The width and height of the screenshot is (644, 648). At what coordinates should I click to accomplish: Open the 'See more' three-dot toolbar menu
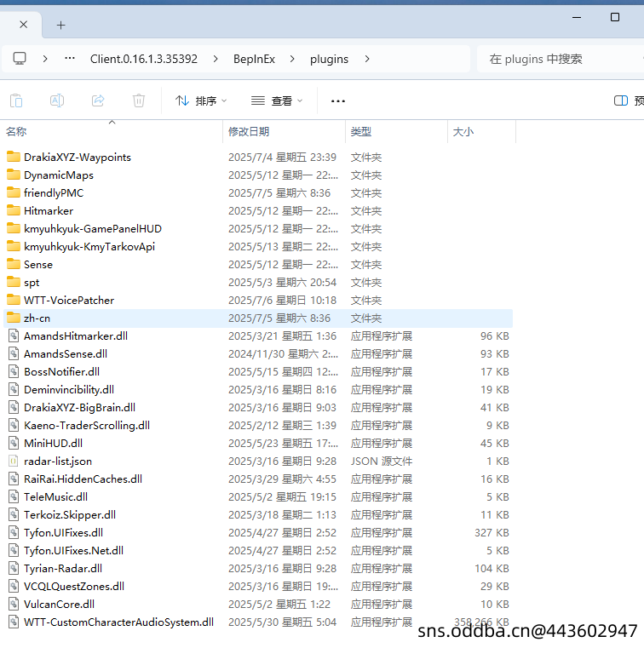tap(337, 100)
